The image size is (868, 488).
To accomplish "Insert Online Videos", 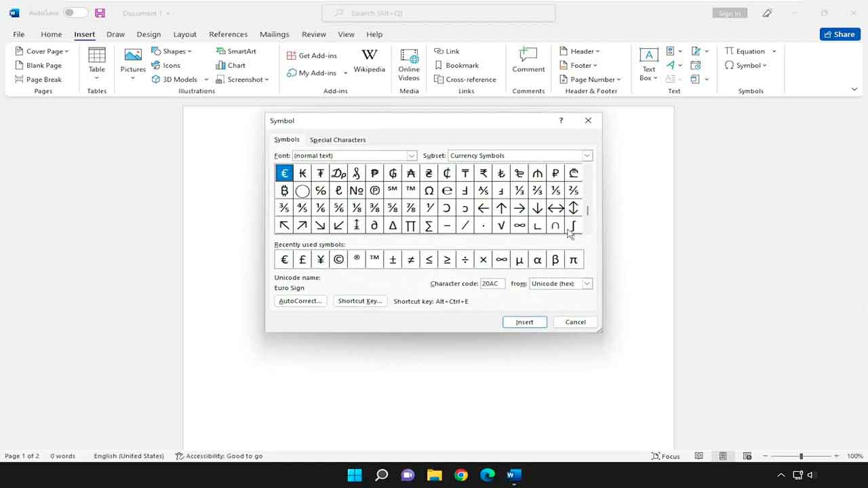I will point(409,64).
